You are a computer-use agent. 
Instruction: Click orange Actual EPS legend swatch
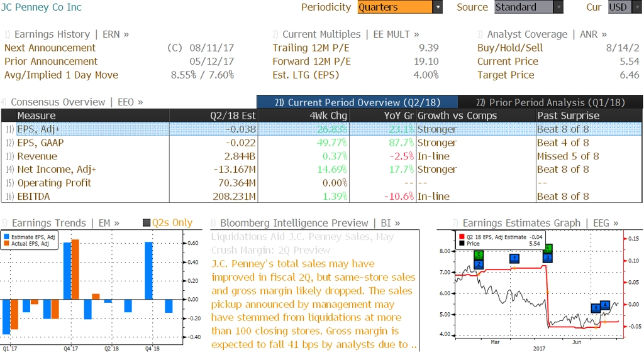pos(6,244)
